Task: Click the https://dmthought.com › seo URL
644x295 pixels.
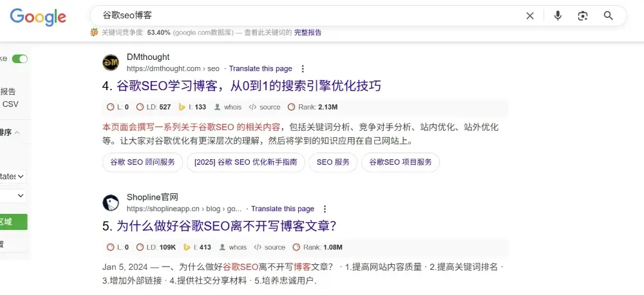Action: click(173, 69)
